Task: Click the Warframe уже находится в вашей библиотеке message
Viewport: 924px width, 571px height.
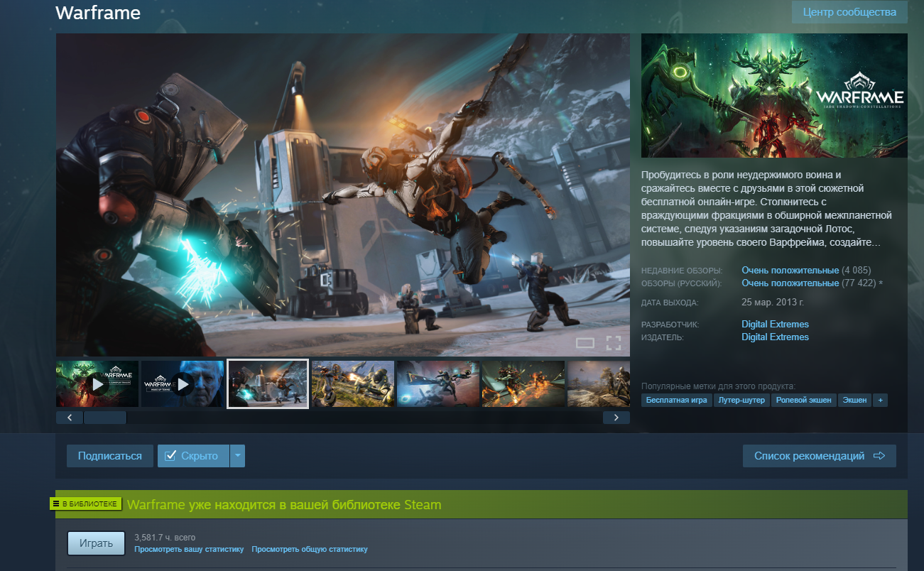Action: click(x=284, y=505)
